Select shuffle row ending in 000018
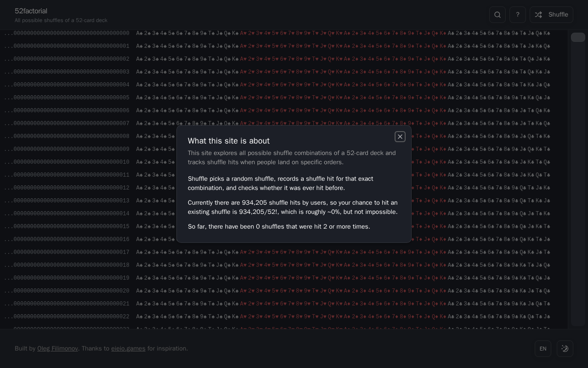This screenshot has width=588, height=368. point(284,265)
